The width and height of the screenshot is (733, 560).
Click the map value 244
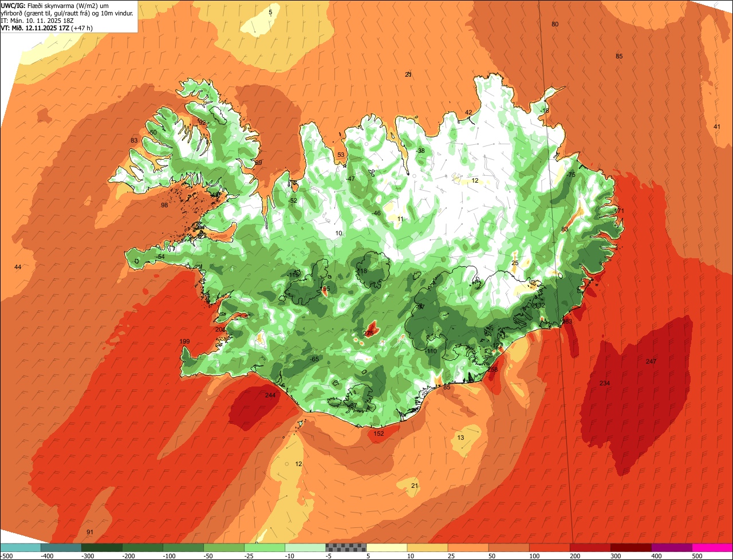click(x=270, y=395)
